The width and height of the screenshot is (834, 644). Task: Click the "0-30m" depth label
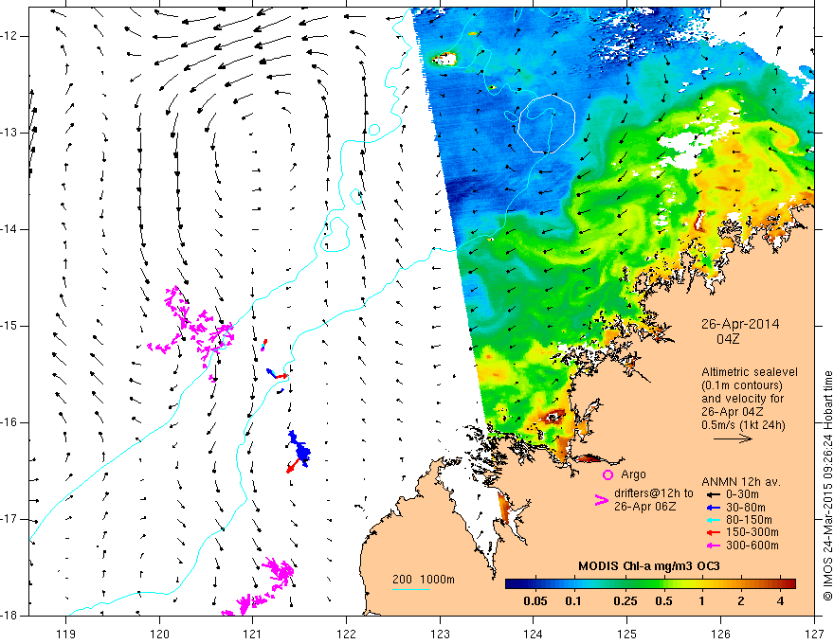[x=742, y=494]
